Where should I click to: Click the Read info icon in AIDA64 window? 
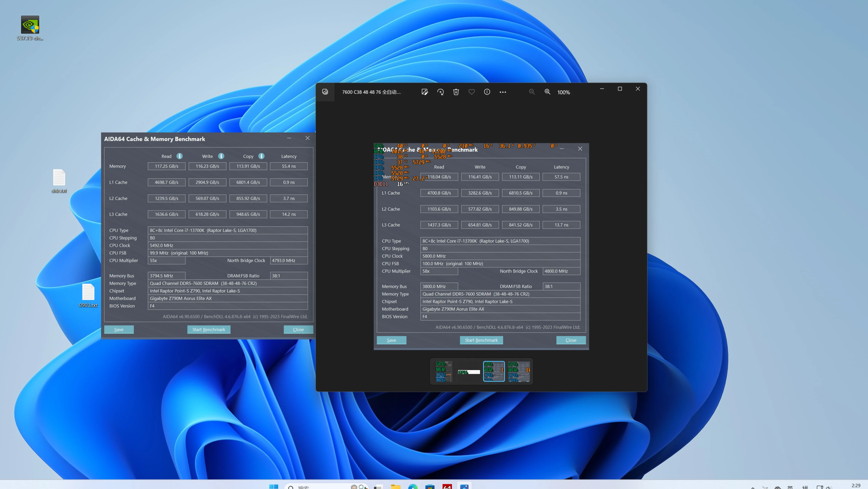[x=180, y=156]
